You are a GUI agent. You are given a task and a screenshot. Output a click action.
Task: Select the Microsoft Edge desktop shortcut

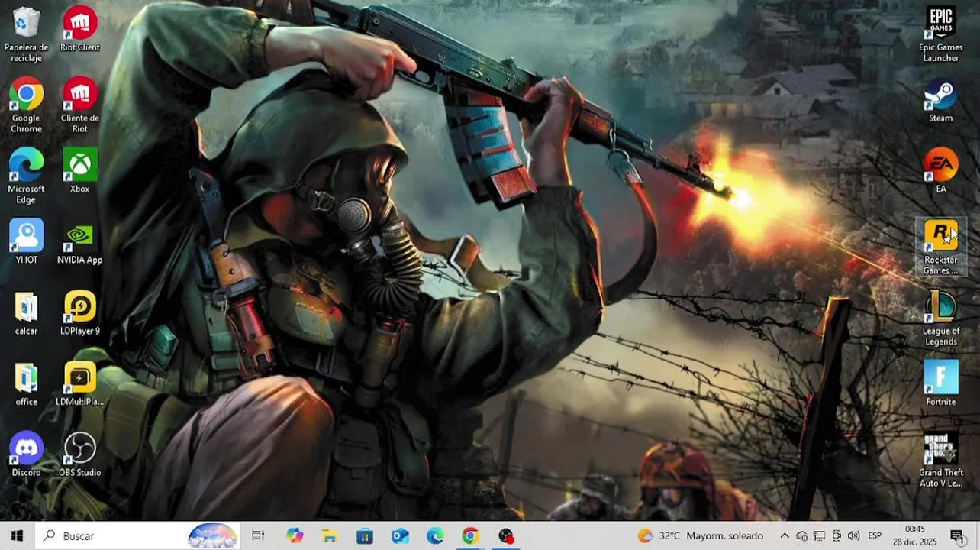(26, 176)
